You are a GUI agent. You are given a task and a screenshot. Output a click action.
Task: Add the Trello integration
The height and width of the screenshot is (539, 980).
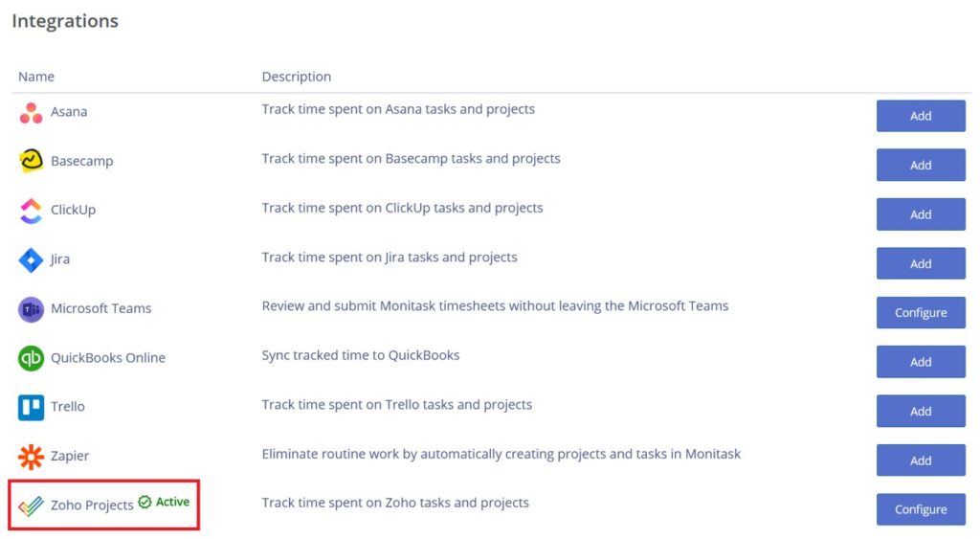pyautogui.click(x=920, y=412)
